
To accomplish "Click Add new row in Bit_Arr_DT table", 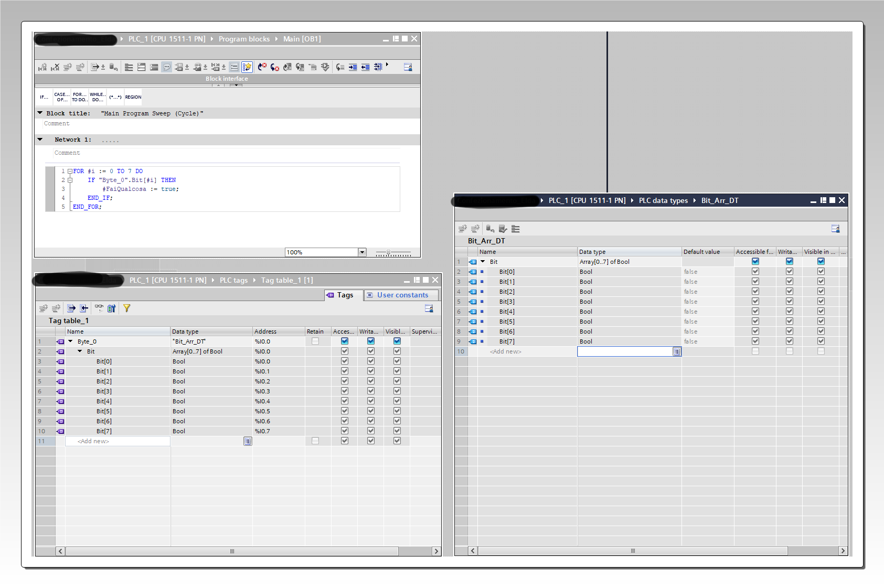I will 506,351.
